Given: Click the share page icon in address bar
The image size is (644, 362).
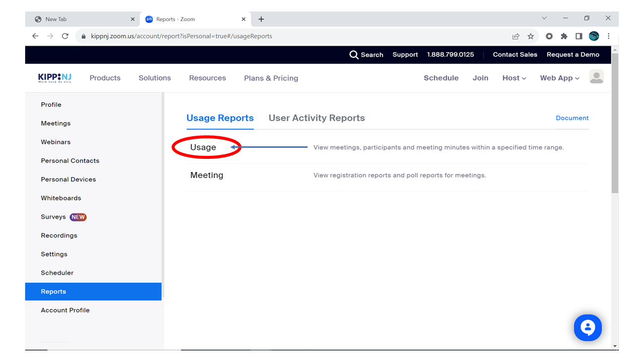Looking at the screenshot, I should [x=516, y=36].
